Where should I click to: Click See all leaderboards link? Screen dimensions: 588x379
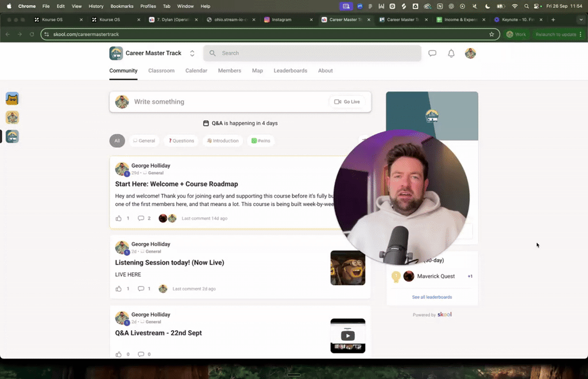point(432,297)
